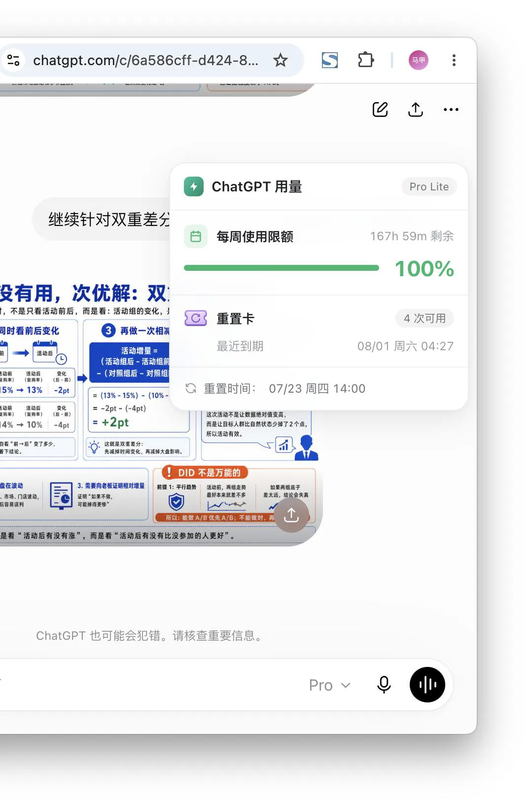Click the DID 不是万能的 heading in image
Image resolution: width=532 pixels, height=807 pixels.
pos(209,473)
